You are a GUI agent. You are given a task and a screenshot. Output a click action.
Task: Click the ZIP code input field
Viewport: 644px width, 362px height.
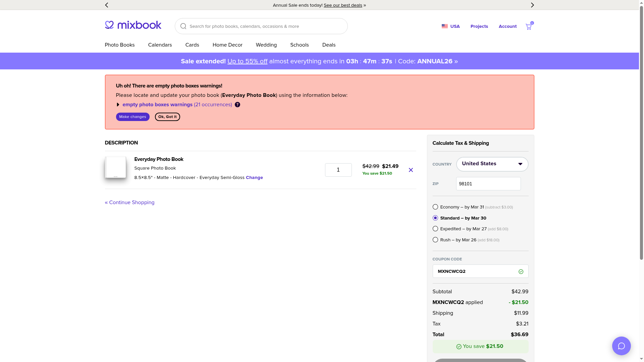point(488,184)
